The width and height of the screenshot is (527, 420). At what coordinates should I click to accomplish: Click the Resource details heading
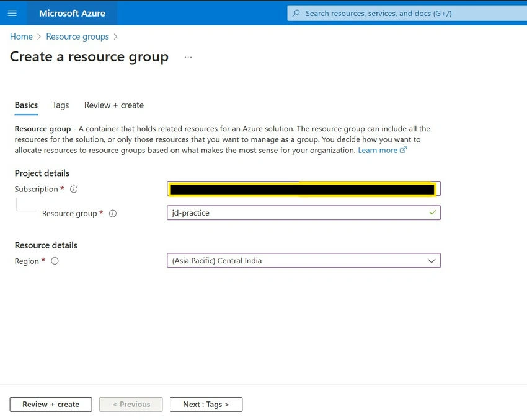click(x=46, y=245)
